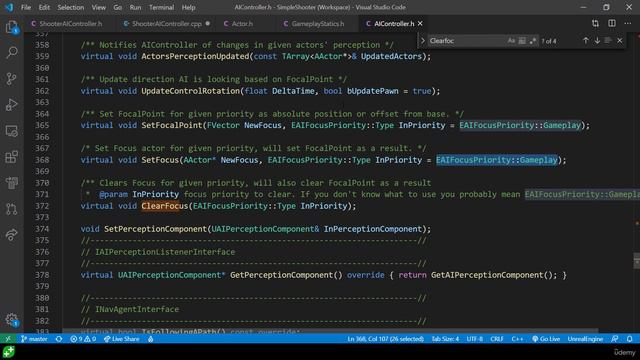Click the remote window indicator in status bar

pos(8,339)
